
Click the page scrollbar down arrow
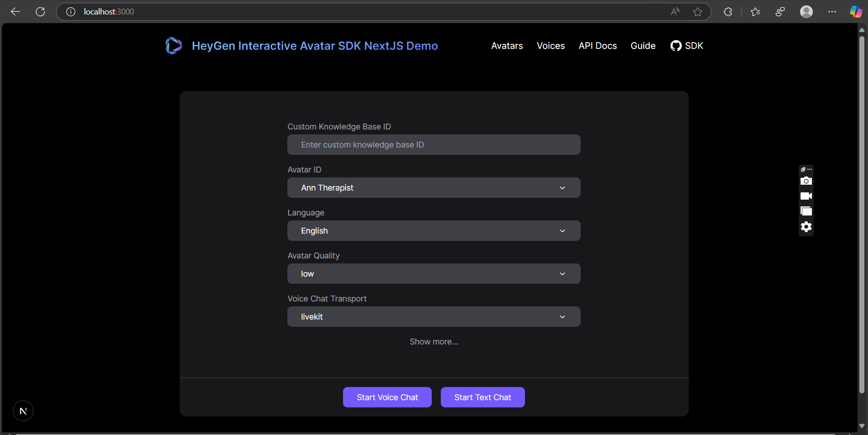[x=862, y=426]
